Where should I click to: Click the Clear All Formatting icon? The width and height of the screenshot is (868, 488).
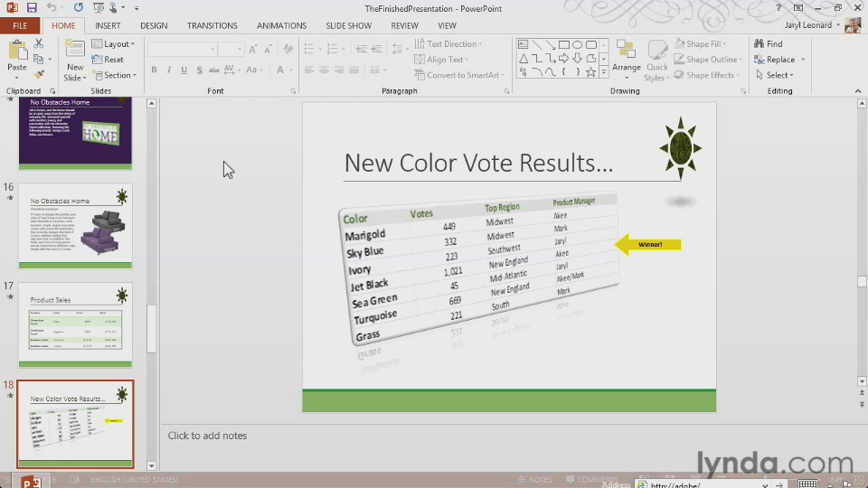288,49
